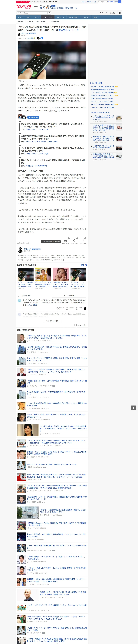Click 田辺ユウキ avatar under the headline
The height and width of the screenshot is (644, 138).
(x=19, y=34)
